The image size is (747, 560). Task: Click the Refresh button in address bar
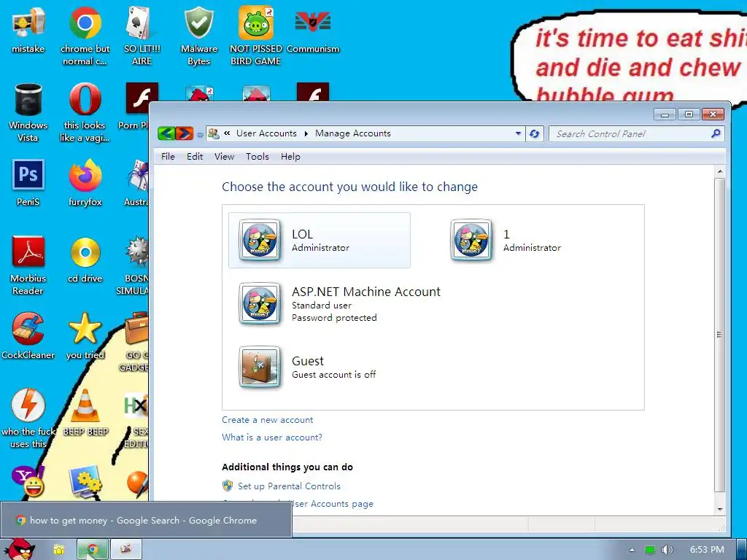[535, 134]
